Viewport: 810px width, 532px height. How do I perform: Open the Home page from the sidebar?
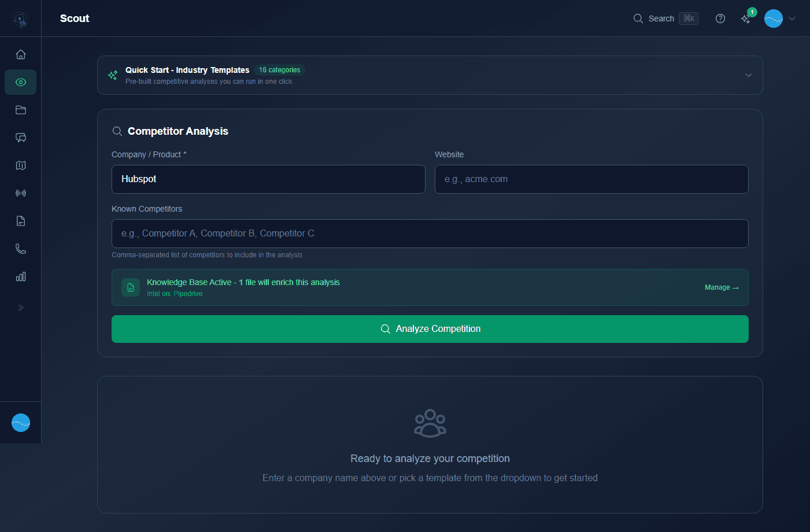pyautogui.click(x=21, y=54)
